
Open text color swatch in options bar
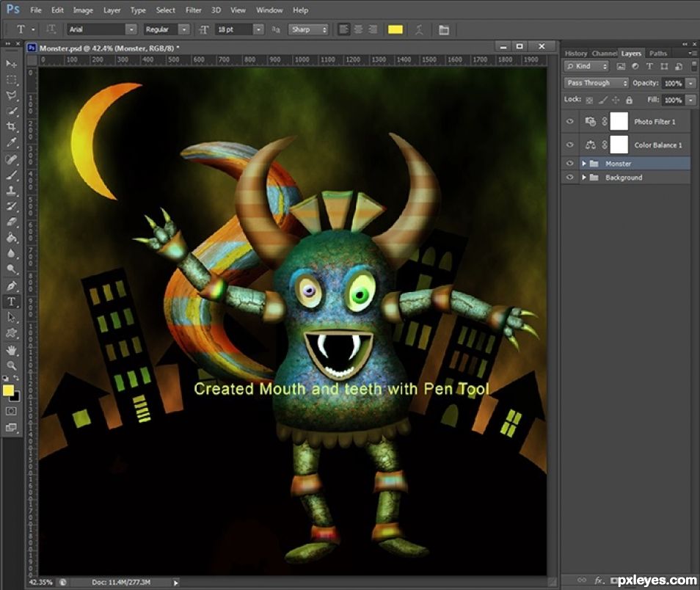pos(395,29)
